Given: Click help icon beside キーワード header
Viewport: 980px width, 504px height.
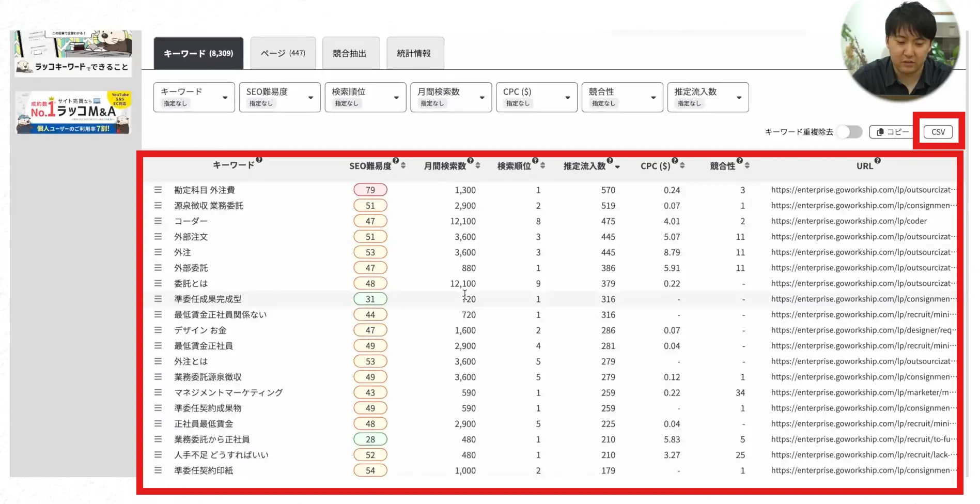Looking at the screenshot, I should point(259,160).
